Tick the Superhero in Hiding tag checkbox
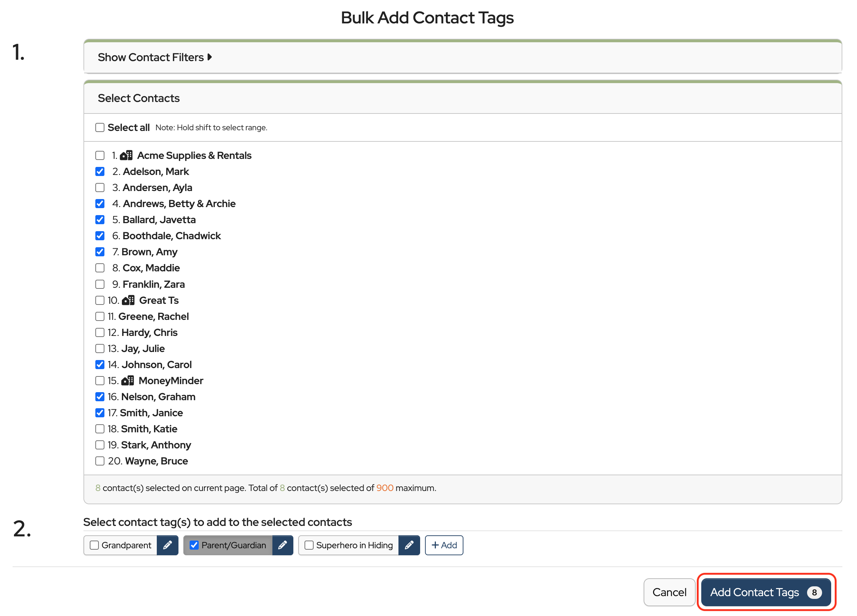This screenshot has width=857, height=616. point(309,545)
